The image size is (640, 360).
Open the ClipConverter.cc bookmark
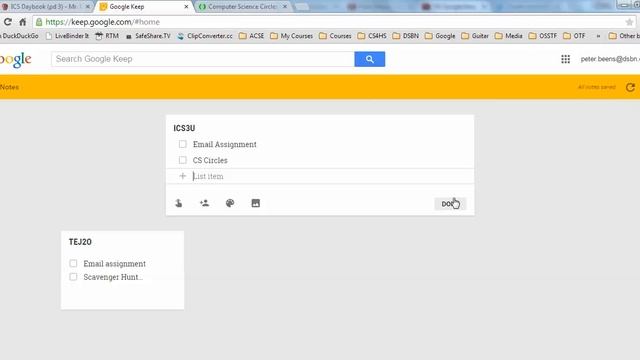coord(205,36)
